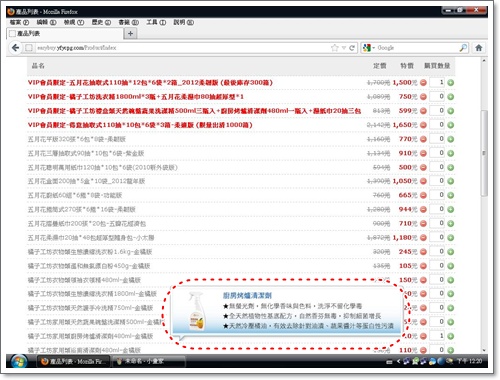Click the scrollbar up arrow
Image resolution: width=500 pixels, height=380 pixels.
[484, 61]
